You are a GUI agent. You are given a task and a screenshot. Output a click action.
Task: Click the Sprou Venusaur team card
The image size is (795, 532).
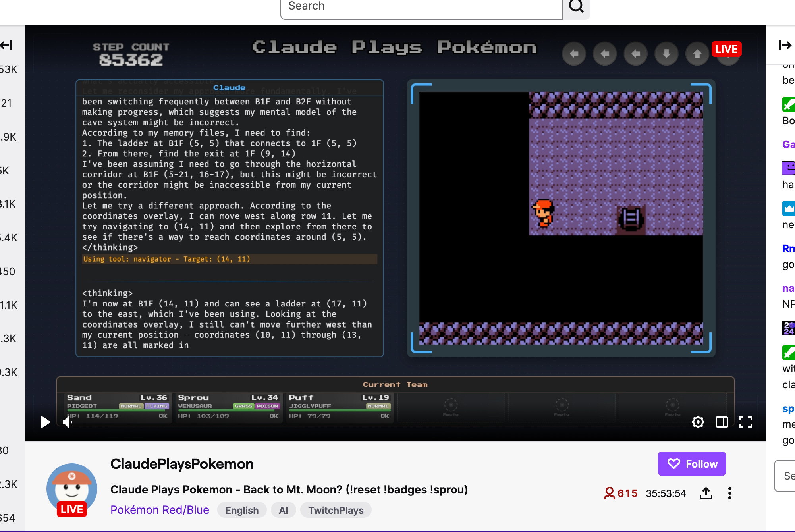[x=228, y=407]
